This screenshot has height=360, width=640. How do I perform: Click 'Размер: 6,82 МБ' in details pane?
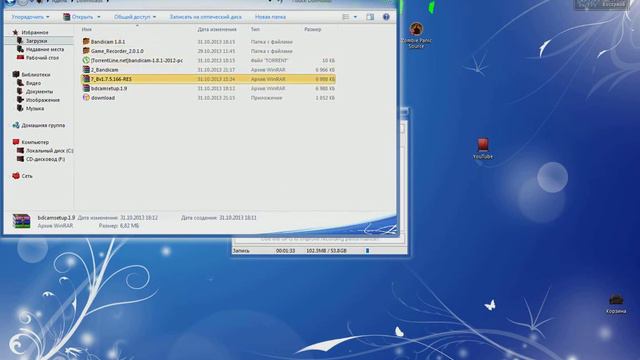pos(119,226)
